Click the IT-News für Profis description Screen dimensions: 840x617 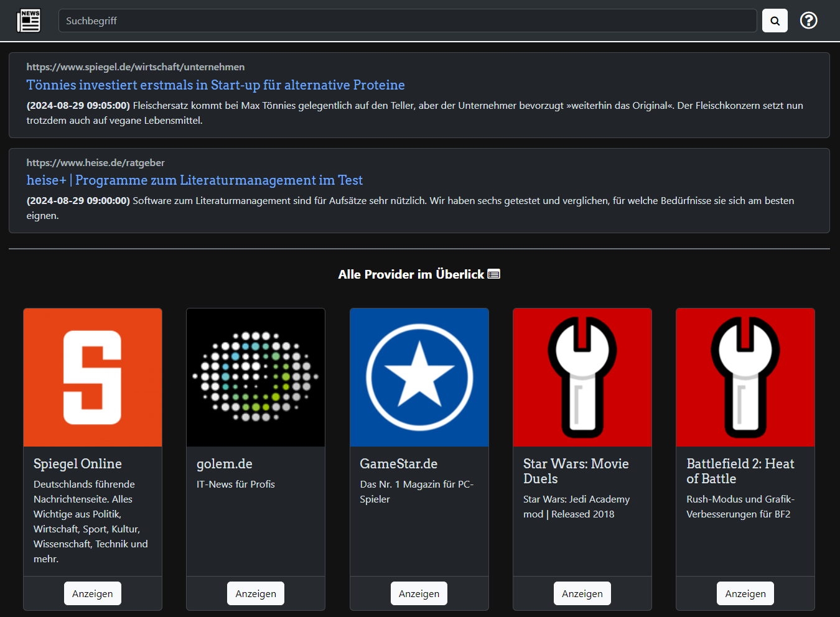pyautogui.click(x=236, y=485)
